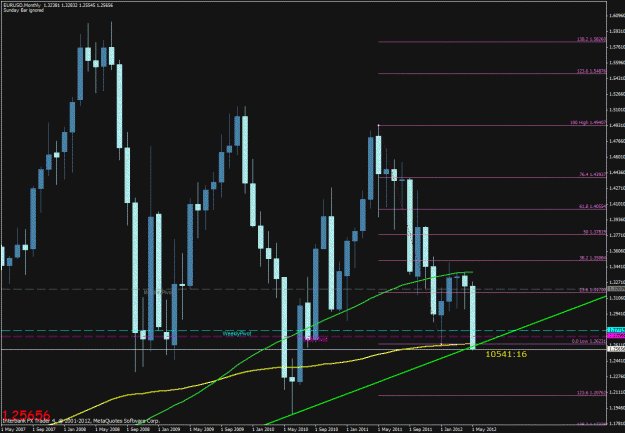
Task: Select the upper 123.6 Fibonacci extension label
Action: point(592,71)
